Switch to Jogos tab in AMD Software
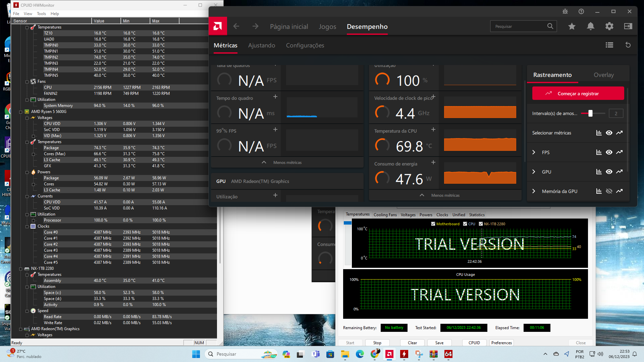Image resolution: width=644 pixels, height=362 pixels. (327, 26)
